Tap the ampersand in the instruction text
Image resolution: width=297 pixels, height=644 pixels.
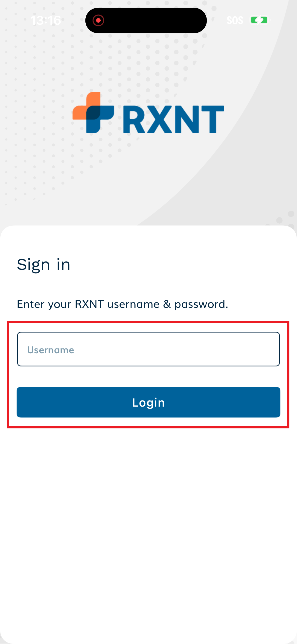[167, 304]
